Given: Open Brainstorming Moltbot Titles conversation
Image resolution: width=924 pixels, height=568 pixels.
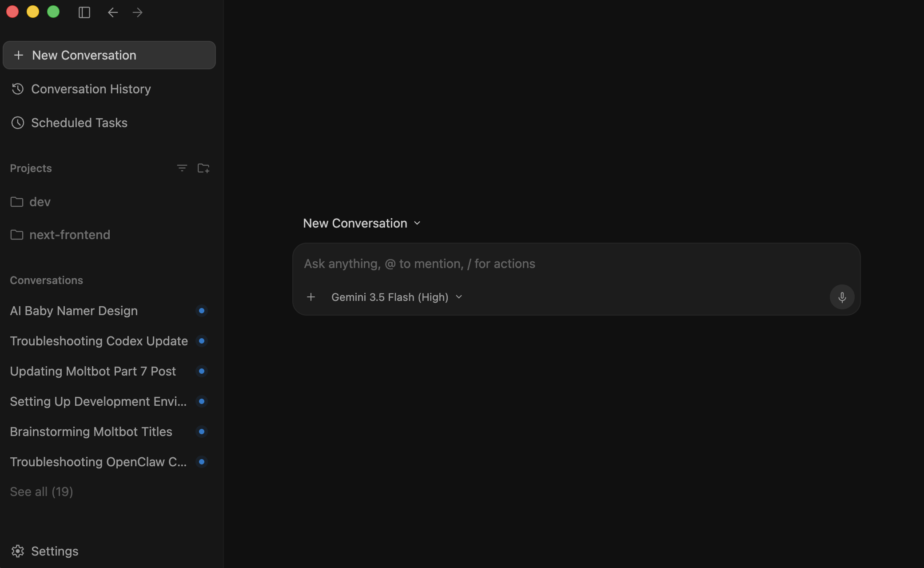Looking at the screenshot, I should 91,432.
